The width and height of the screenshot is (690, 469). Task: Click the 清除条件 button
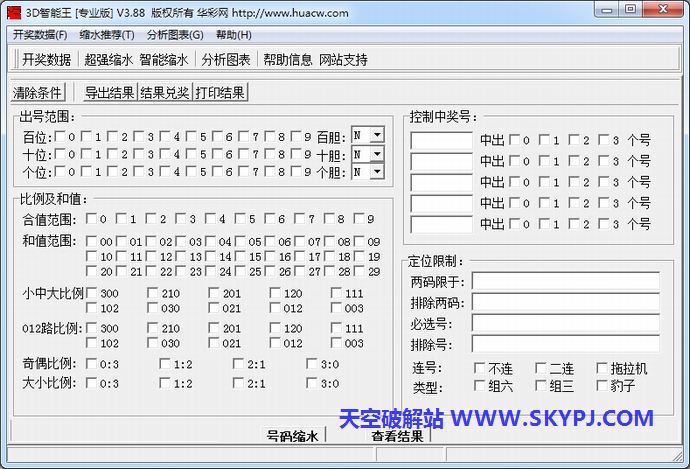37,93
